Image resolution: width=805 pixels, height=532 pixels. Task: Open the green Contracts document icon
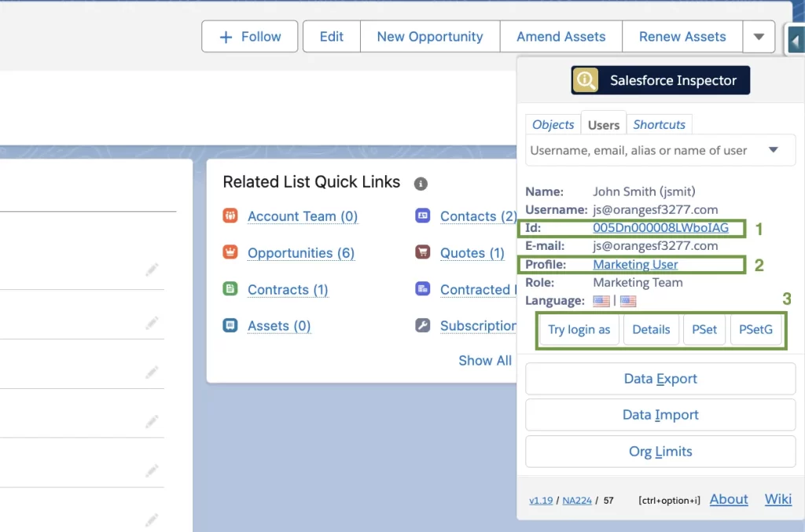click(x=229, y=289)
